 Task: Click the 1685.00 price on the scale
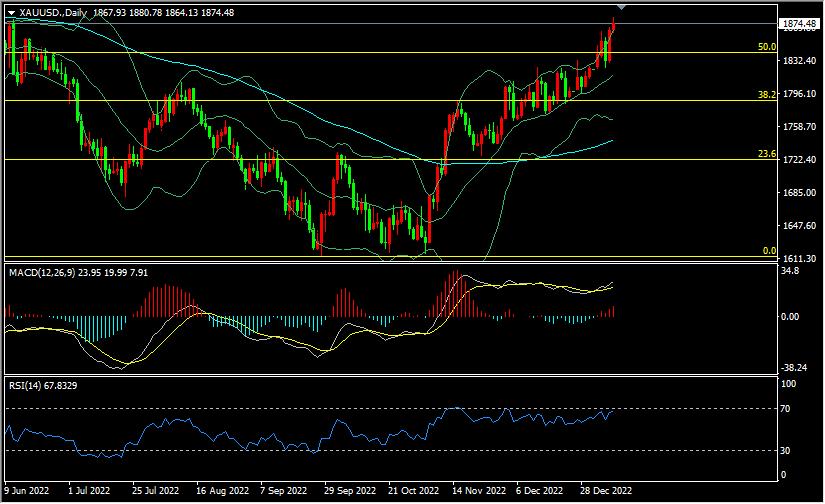point(799,193)
